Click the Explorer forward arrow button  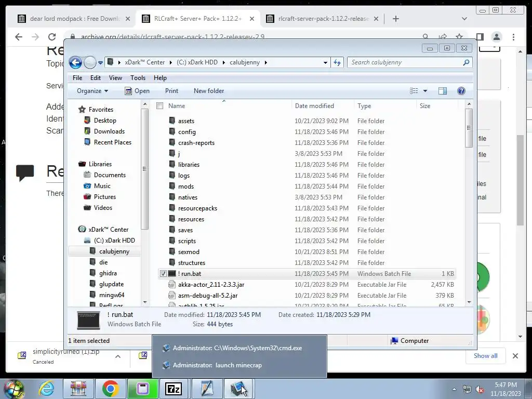coord(90,62)
